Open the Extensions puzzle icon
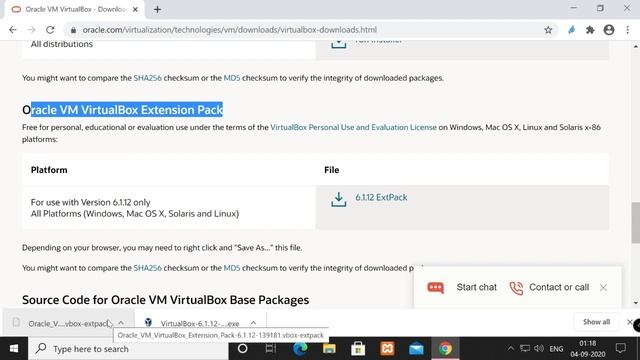640x360 pixels. [590, 30]
